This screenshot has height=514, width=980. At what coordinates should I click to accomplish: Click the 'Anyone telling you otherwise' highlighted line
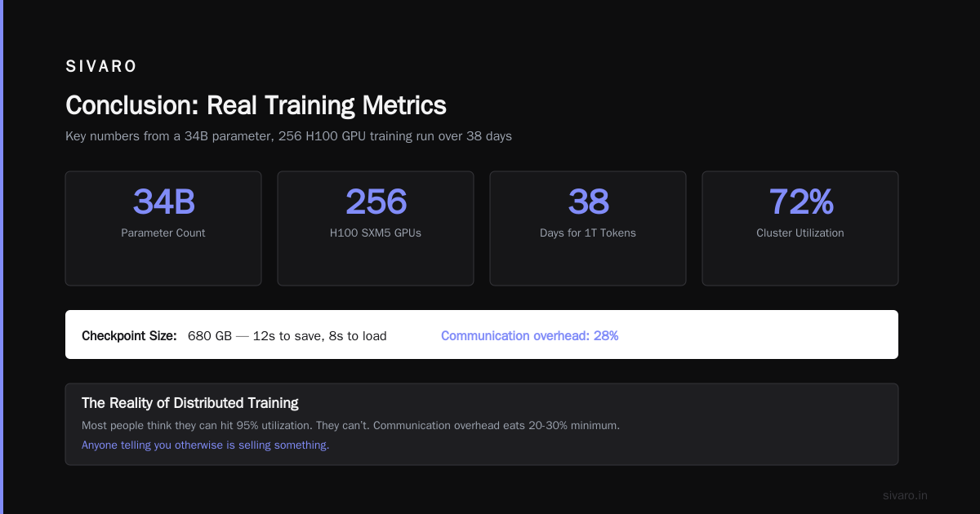point(206,445)
